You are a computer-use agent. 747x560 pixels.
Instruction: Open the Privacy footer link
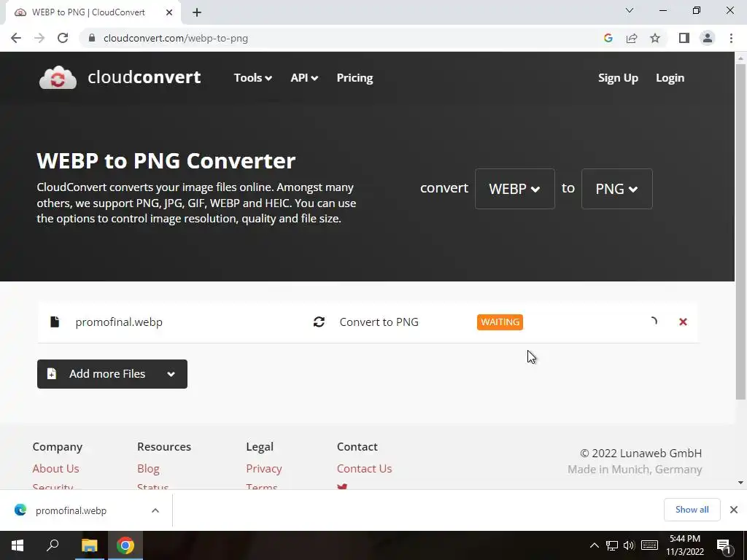point(264,469)
